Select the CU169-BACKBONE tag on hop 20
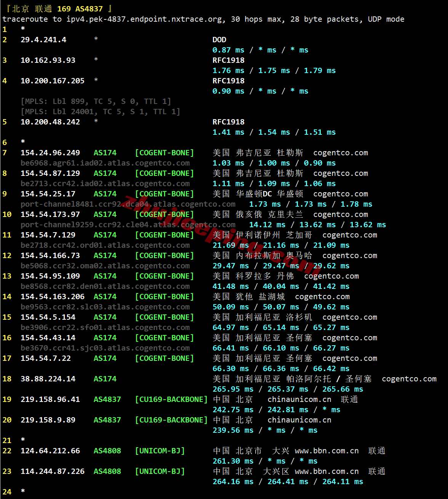This screenshot has height=499, width=448. tap(171, 420)
